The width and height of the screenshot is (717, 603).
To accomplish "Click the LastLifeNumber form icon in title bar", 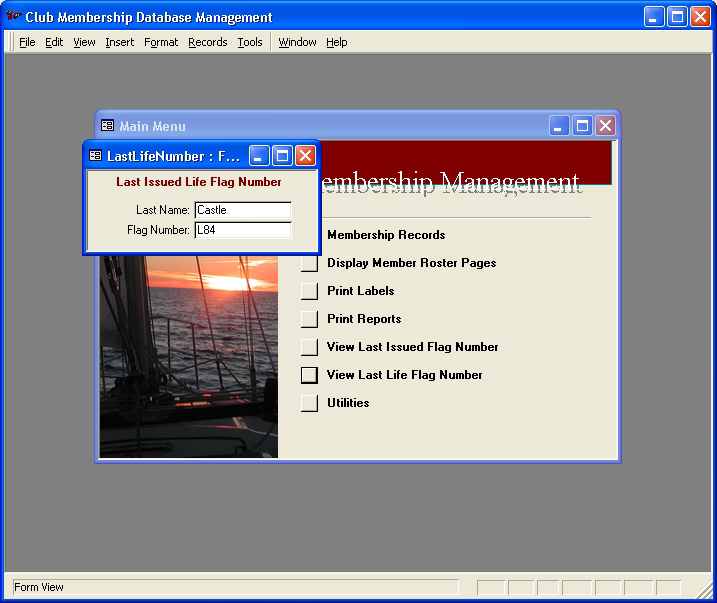I will coord(95,156).
